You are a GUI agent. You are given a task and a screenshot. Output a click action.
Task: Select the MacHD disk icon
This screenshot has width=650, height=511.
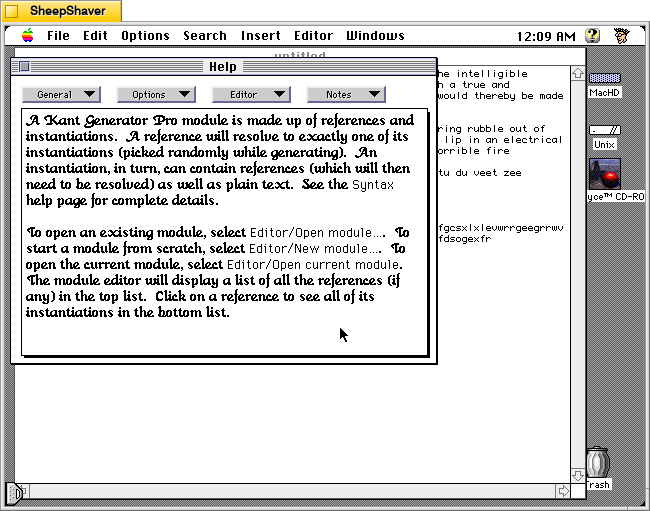coord(605,77)
